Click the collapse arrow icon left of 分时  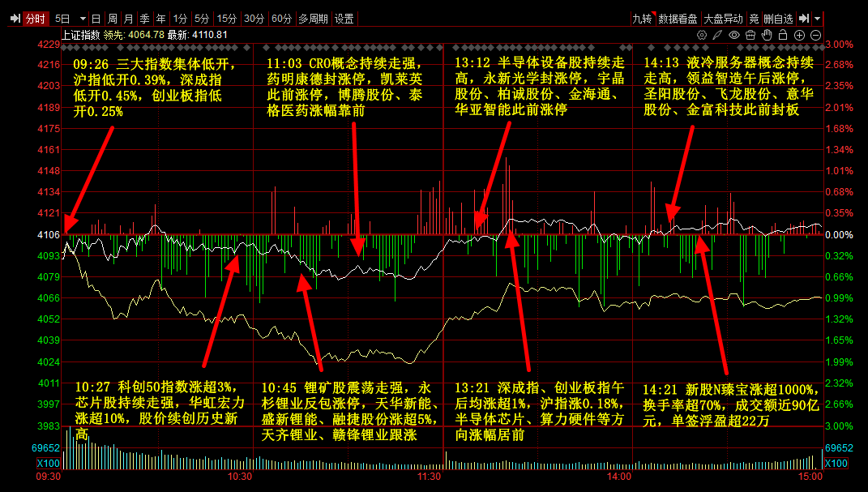coord(15,19)
